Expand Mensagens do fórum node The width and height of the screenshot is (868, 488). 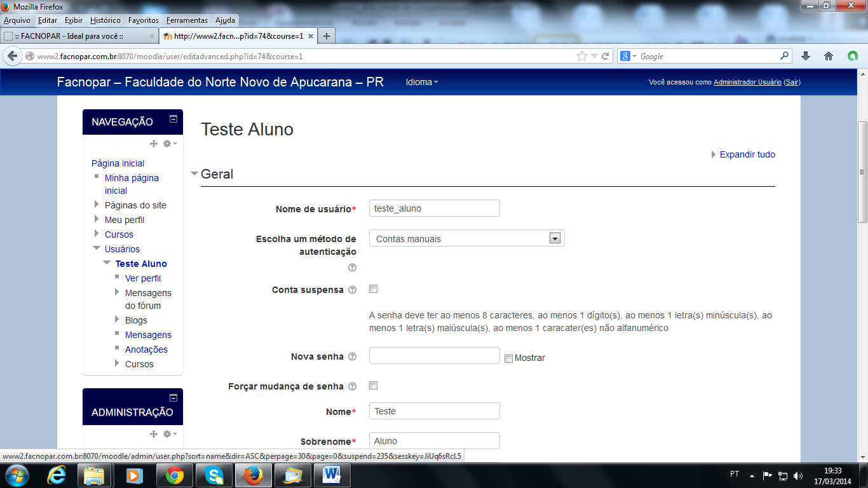point(117,292)
